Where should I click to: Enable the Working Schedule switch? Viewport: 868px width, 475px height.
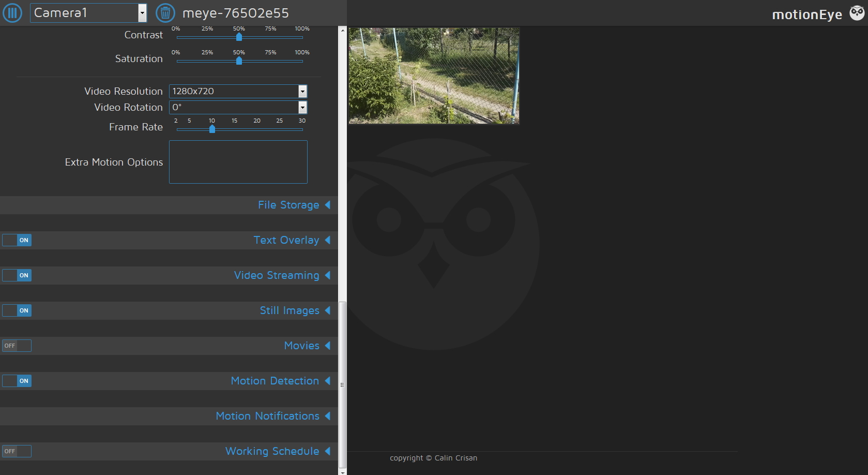[17, 451]
